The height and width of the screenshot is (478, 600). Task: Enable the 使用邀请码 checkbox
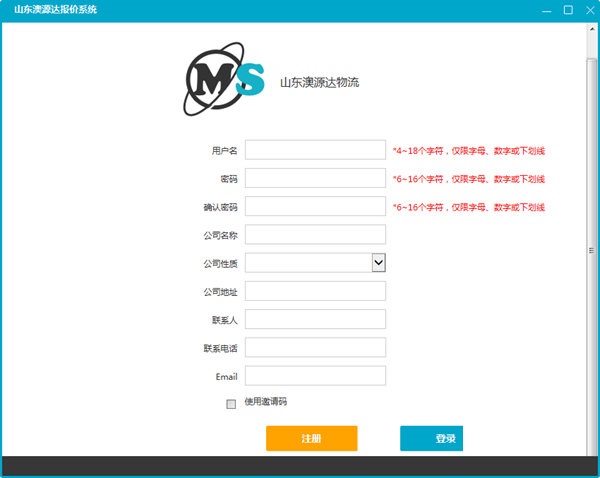(x=231, y=404)
